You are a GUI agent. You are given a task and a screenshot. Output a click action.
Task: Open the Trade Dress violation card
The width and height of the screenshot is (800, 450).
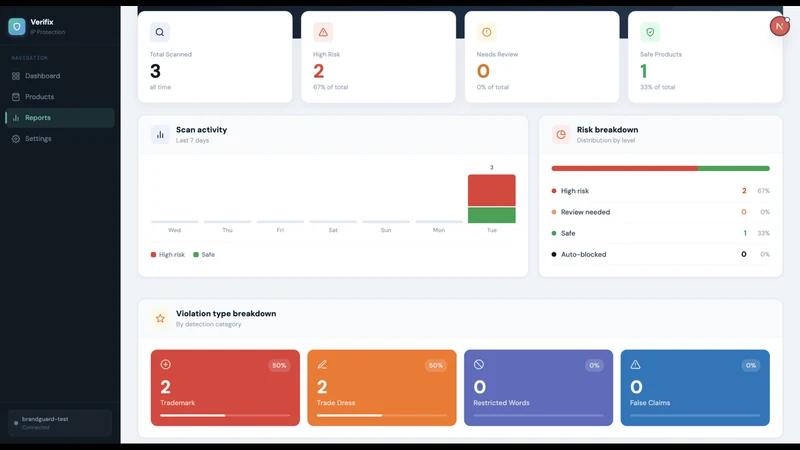(x=382, y=388)
